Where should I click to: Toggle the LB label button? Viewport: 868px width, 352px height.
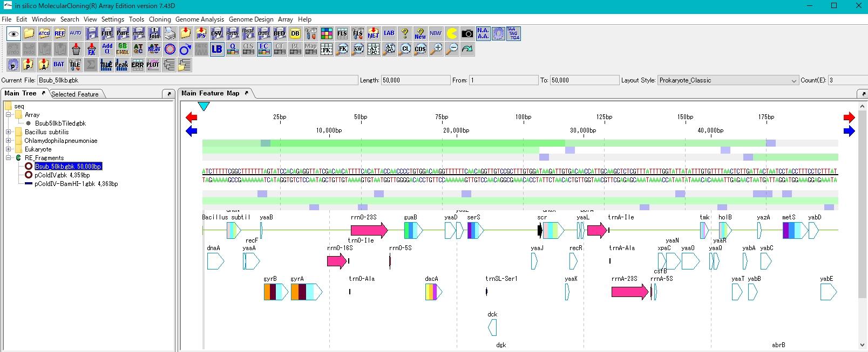click(x=217, y=49)
